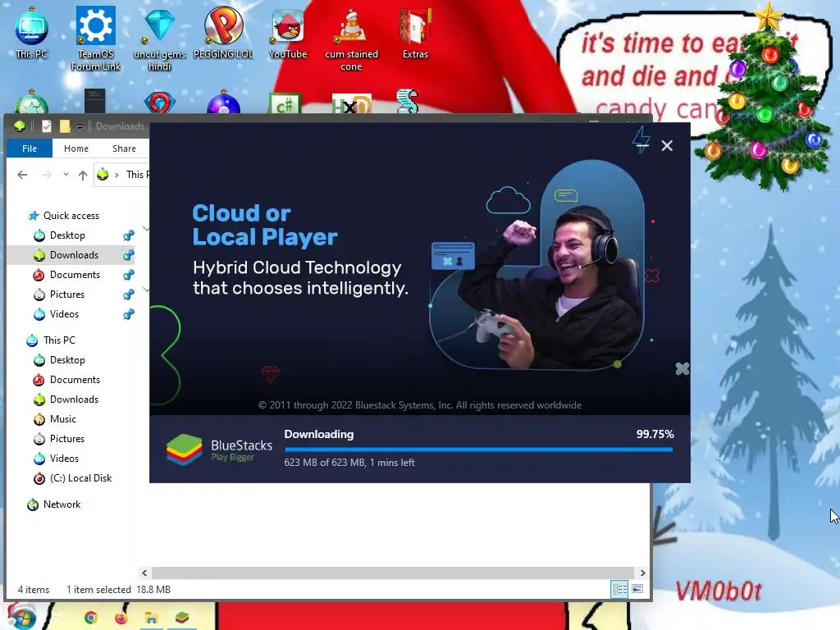This screenshot has height=630, width=840.
Task: Select Downloads under Quick access
Action: 74,255
